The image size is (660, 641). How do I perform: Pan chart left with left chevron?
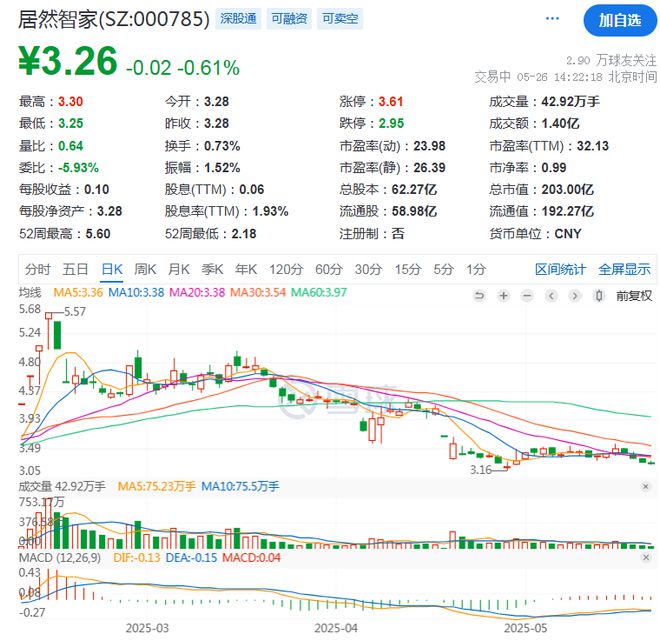[551, 296]
